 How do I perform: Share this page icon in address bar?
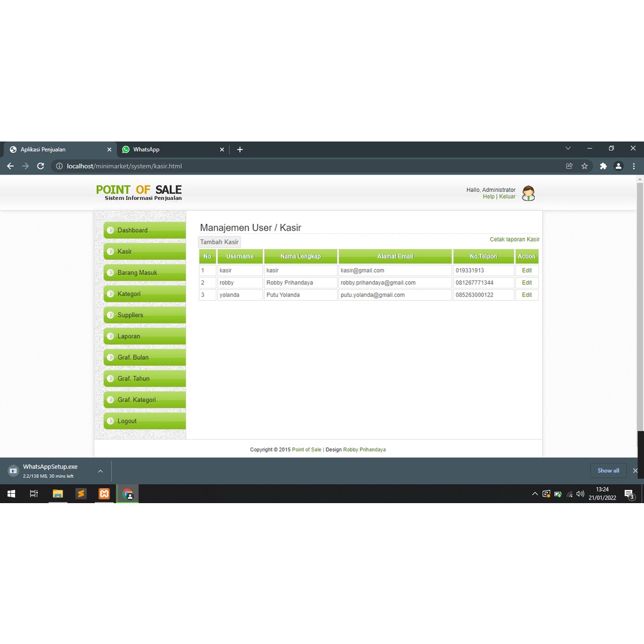[569, 166]
